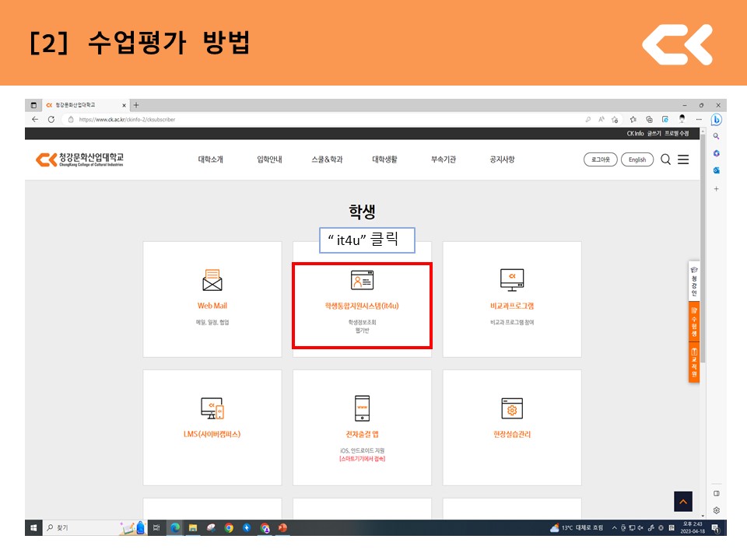Image resolution: width=747 pixels, height=560 pixels.
Task: Open Edge sidebar settings gear
Action: click(x=716, y=510)
